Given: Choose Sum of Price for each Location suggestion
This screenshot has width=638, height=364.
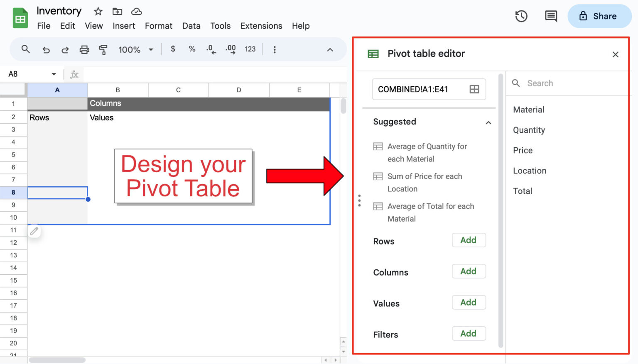Looking at the screenshot, I should (x=425, y=182).
